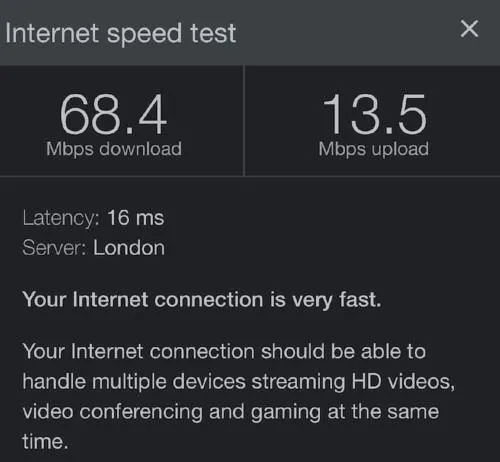Click the vertical divider between download and upload
Screen dimensions: 500x462
(244, 121)
